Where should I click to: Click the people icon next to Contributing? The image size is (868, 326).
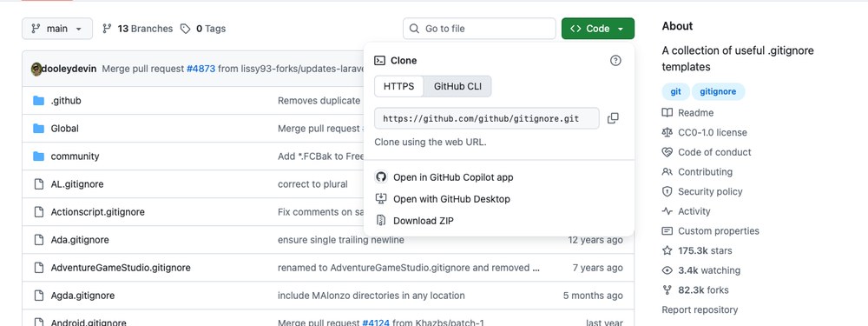[x=667, y=172]
